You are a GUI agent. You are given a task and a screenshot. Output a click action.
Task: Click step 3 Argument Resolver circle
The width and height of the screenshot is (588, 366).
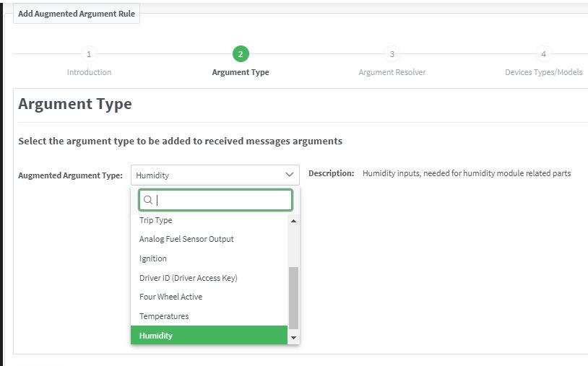392,54
